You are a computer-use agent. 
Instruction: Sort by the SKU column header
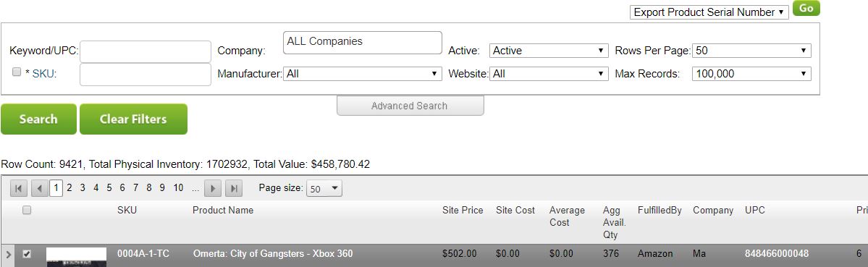click(127, 210)
